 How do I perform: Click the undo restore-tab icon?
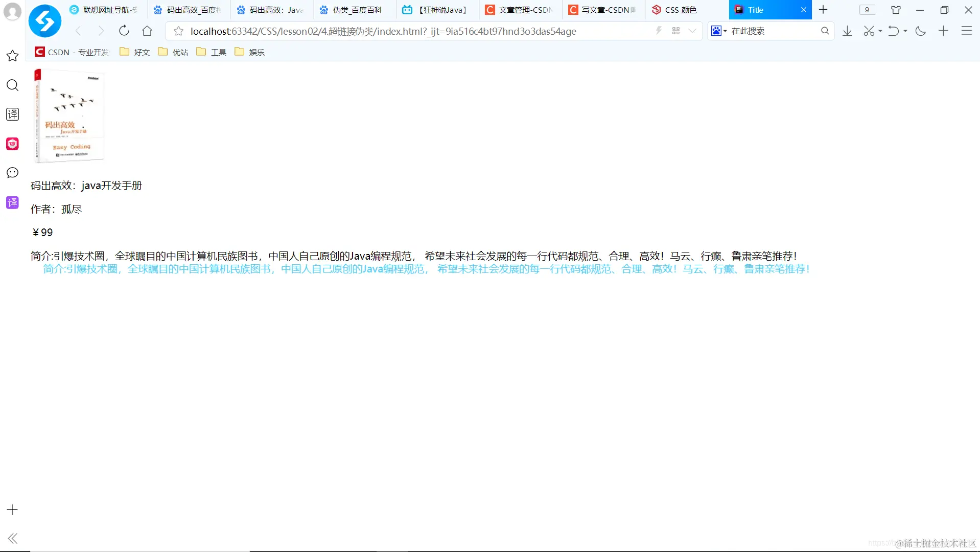893,31
